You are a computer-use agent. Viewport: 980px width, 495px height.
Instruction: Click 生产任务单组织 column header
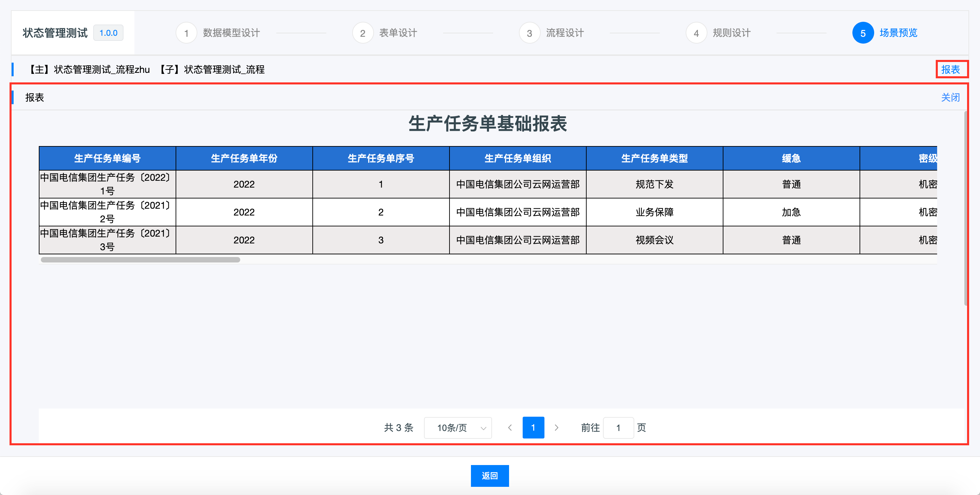click(518, 158)
